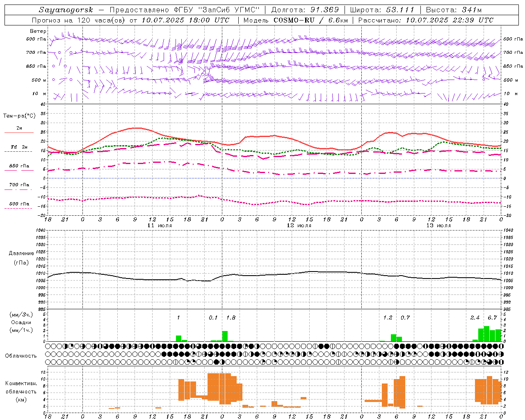Click the altitude value 341м

(x=471, y=10)
